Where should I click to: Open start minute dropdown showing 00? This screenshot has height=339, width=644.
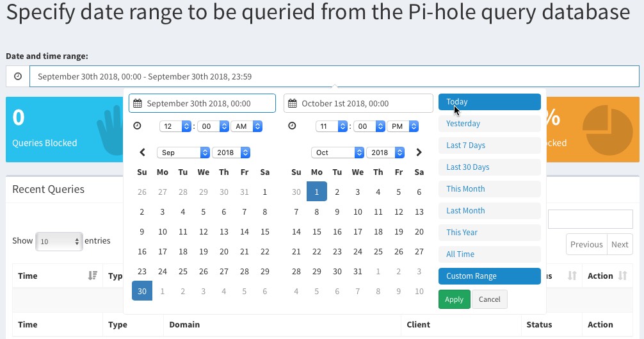(213, 126)
